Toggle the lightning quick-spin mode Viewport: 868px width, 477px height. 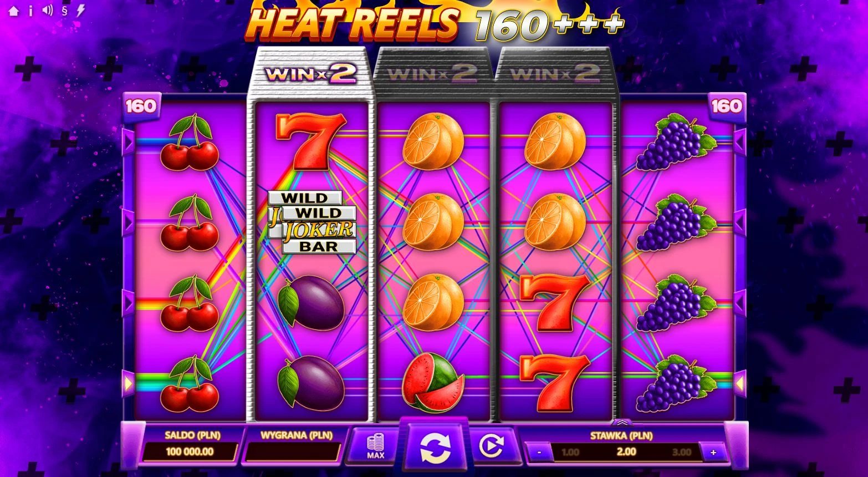(x=81, y=10)
